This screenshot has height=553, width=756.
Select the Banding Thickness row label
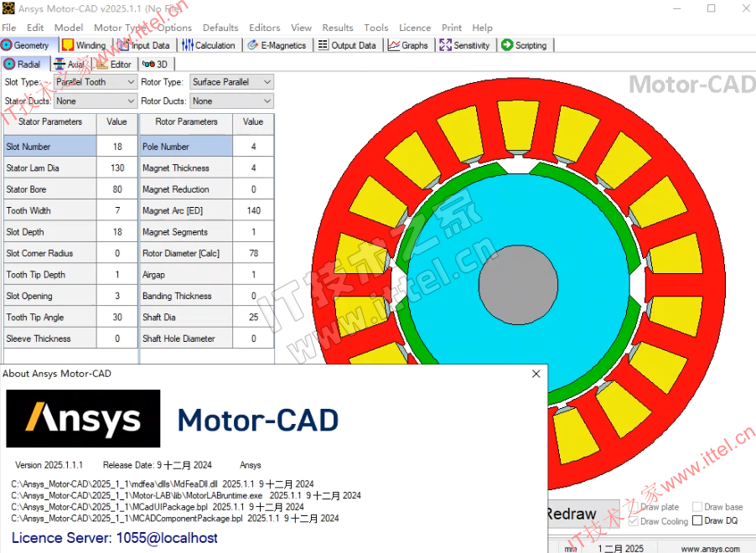click(186, 296)
